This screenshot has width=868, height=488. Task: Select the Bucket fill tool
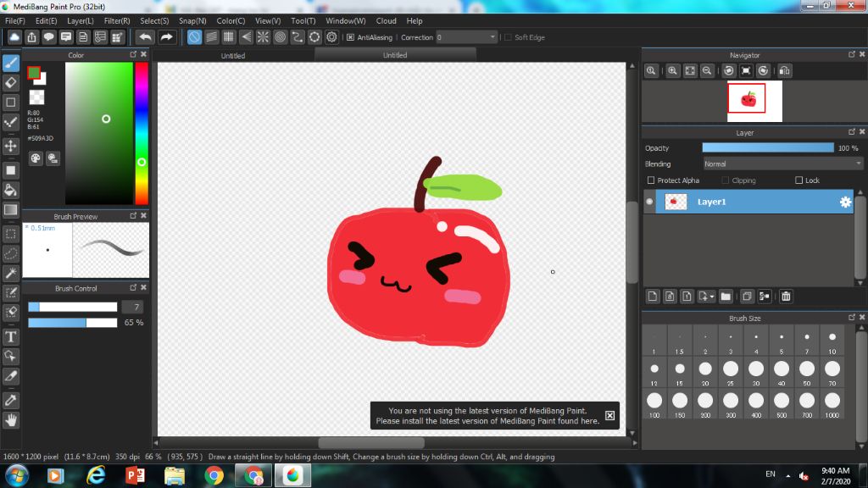point(10,191)
